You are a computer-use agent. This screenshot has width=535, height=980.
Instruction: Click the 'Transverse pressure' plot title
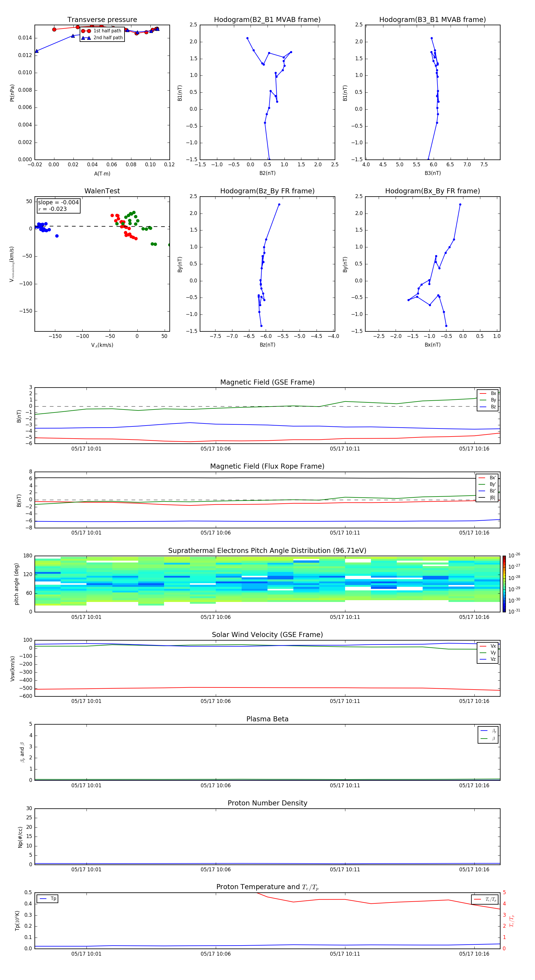(102, 20)
